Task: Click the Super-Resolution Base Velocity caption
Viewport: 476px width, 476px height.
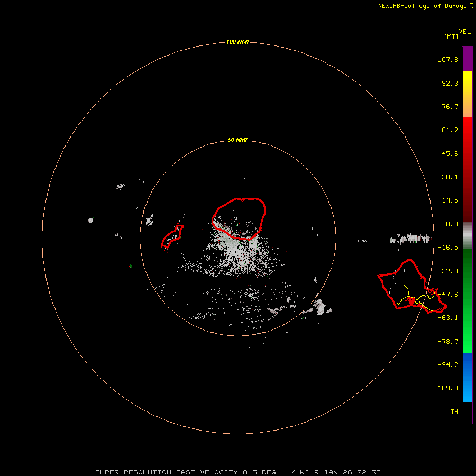Action: tap(238, 472)
